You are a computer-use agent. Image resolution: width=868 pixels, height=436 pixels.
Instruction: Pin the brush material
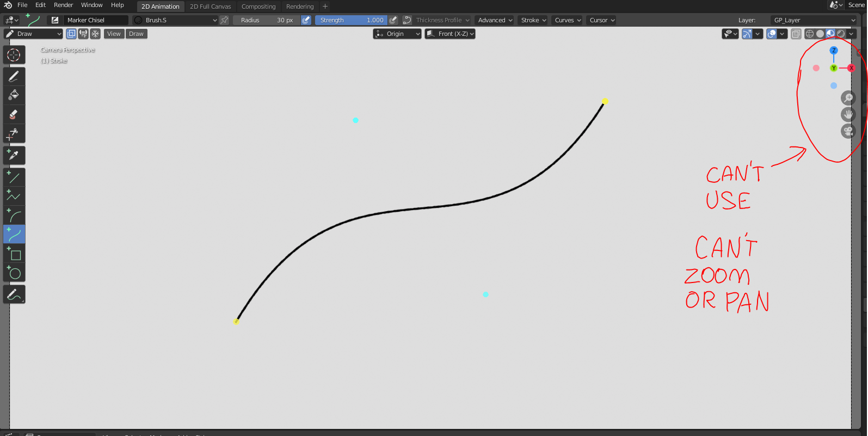pyautogui.click(x=224, y=20)
